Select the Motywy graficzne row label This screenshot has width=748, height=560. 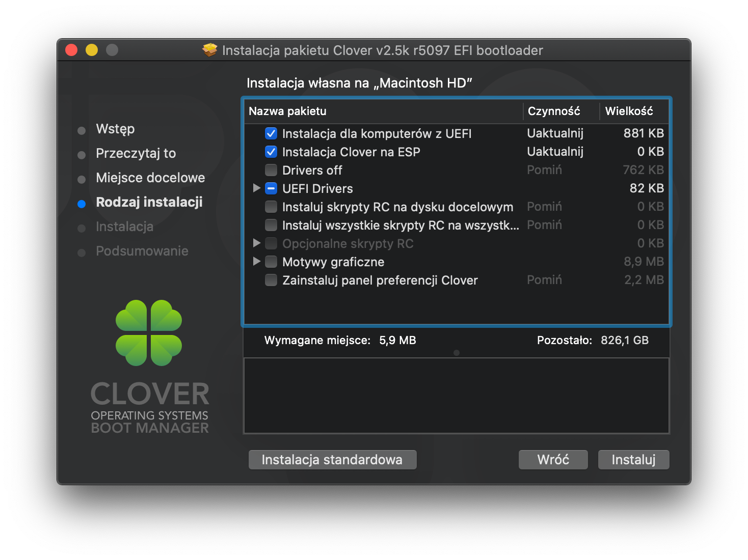click(333, 262)
